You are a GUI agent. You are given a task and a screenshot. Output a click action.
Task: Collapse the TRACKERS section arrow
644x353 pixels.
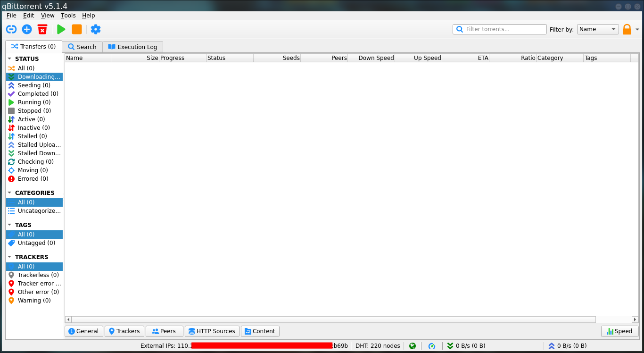pyautogui.click(x=9, y=257)
